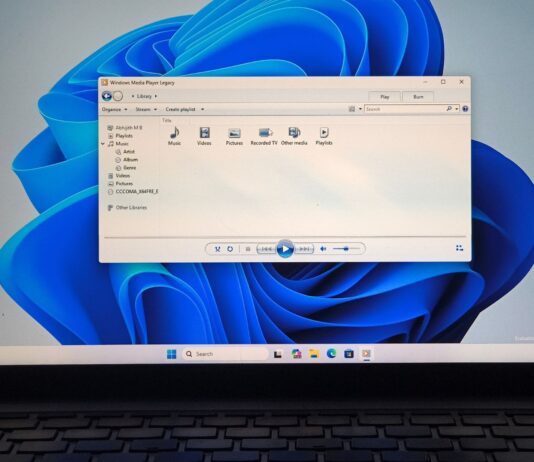This screenshot has height=462, width=534.
Task: Open the Copilot icon on taskbar
Action: click(x=297, y=354)
